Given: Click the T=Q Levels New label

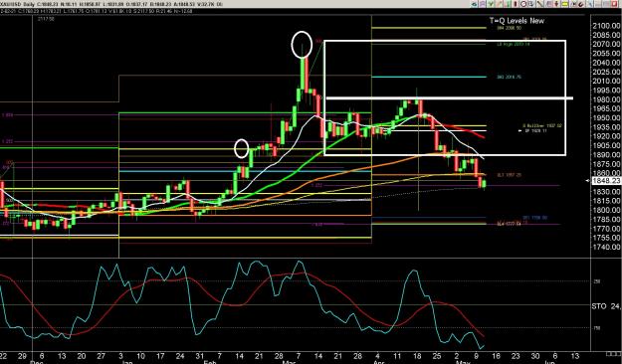Looking at the screenshot, I should (x=517, y=21).
